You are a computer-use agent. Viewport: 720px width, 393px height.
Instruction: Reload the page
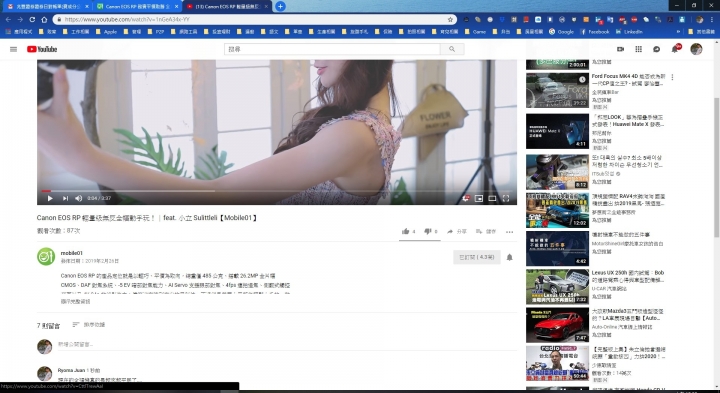point(32,19)
